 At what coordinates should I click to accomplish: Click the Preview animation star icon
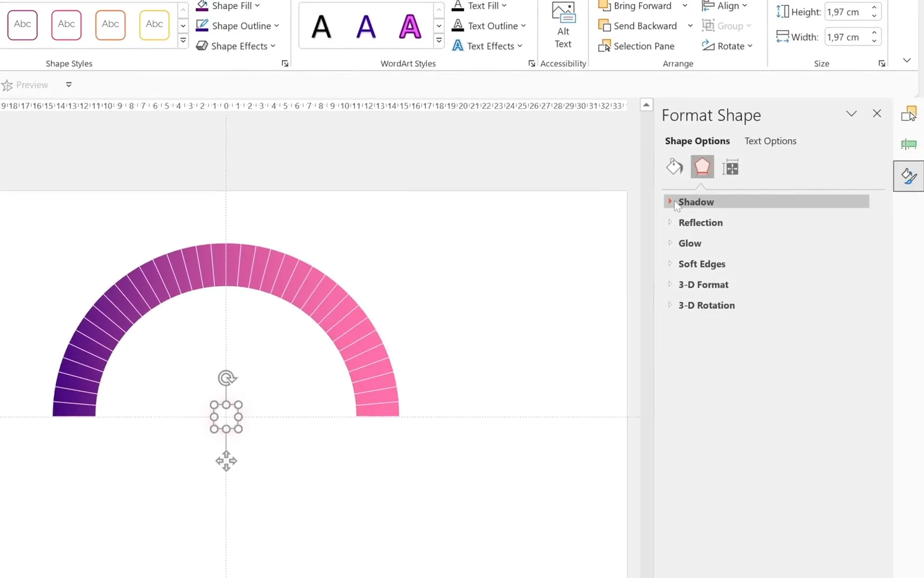[x=7, y=85]
